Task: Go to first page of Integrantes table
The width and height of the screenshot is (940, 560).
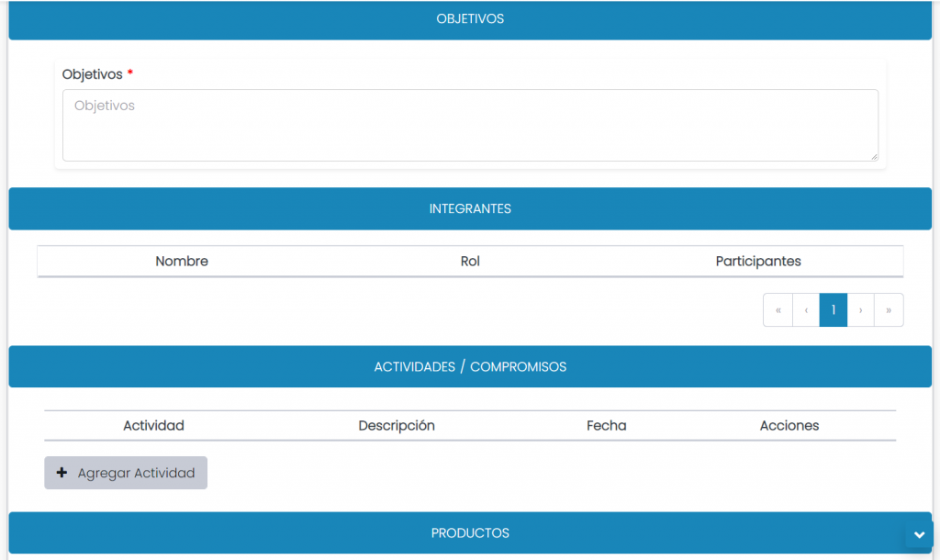Action: [778, 310]
